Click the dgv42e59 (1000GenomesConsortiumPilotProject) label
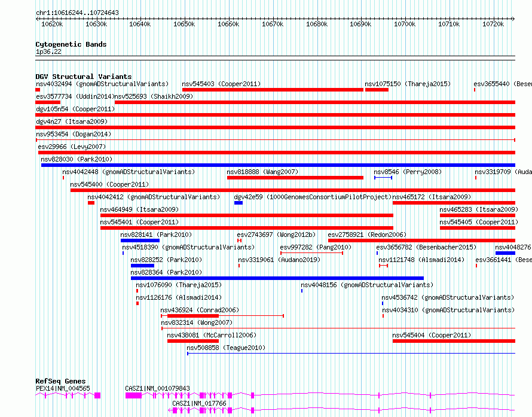The width and height of the screenshot is (532, 417). click(x=313, y=197)
